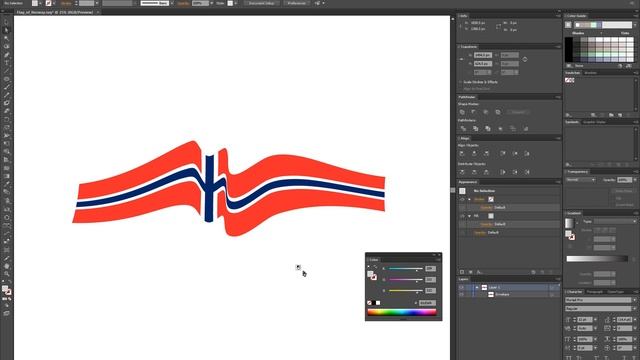Switch to the Brushes tab
The image size is (640, 360).
click(x=591, y=73)
